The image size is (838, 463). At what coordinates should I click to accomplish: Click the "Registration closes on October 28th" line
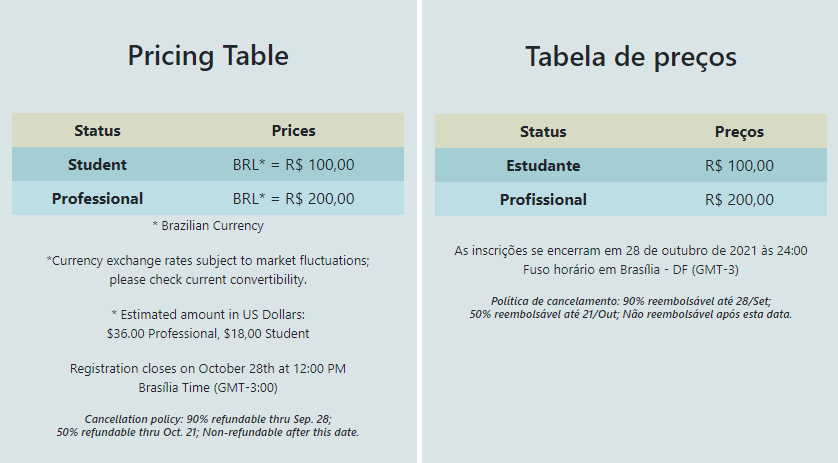pyautogui.click(x=208, y=369)
